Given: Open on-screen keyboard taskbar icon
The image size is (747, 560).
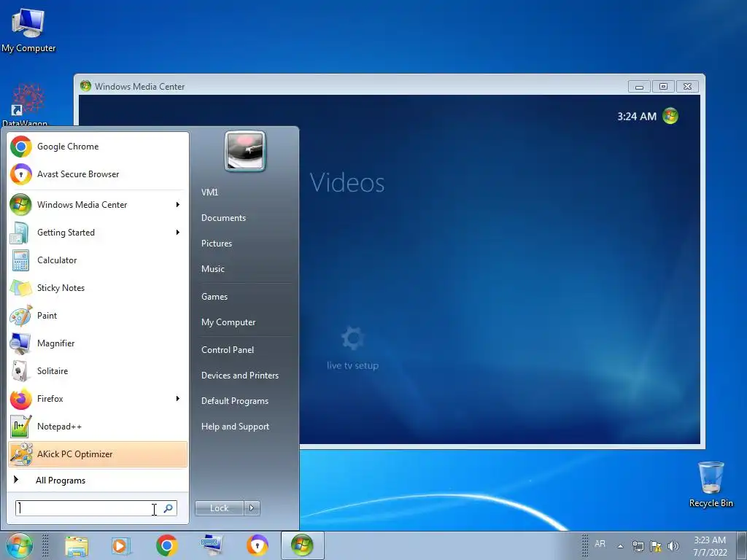Looking at the screenshot, I should pyautogui.click(x=212, y=545).
